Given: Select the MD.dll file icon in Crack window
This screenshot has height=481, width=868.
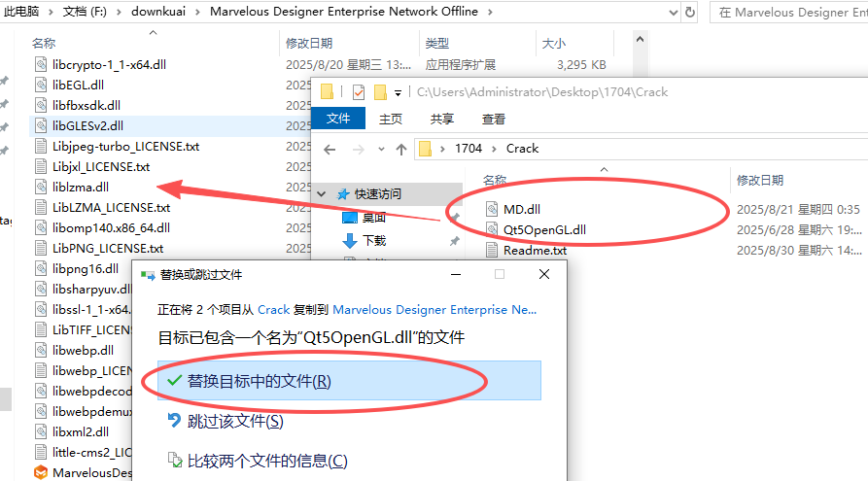Looking at the screenshot, I should coord(492,209).
